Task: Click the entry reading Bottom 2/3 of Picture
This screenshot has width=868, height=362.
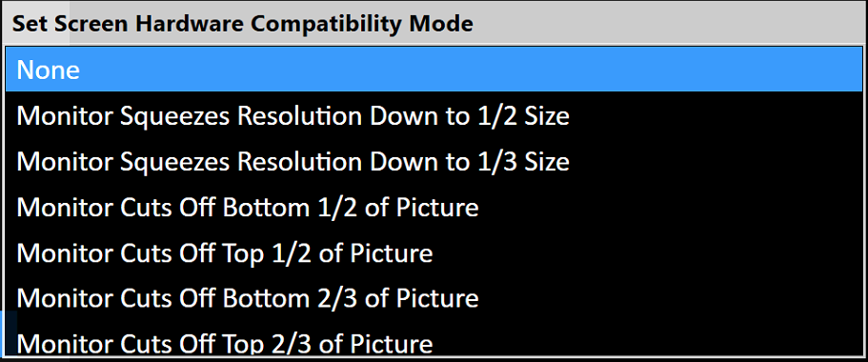Action: [434, 298]
